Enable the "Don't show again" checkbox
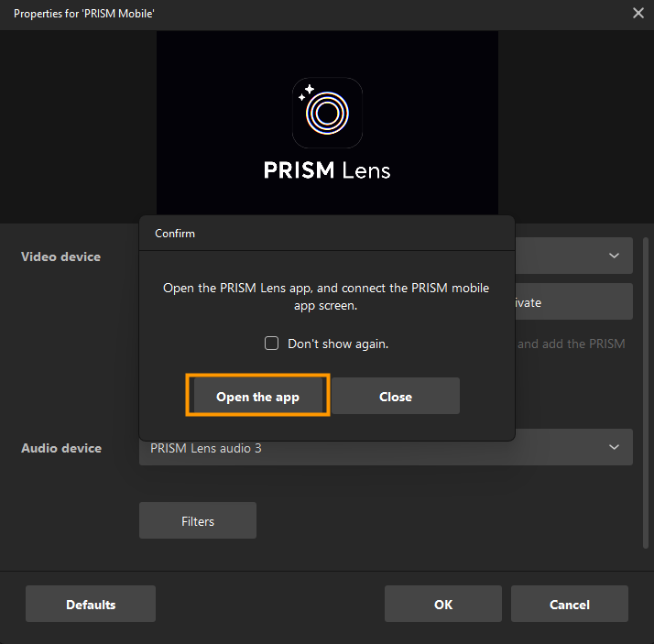The height and width of the screenshot is (644, 654). 271,344
